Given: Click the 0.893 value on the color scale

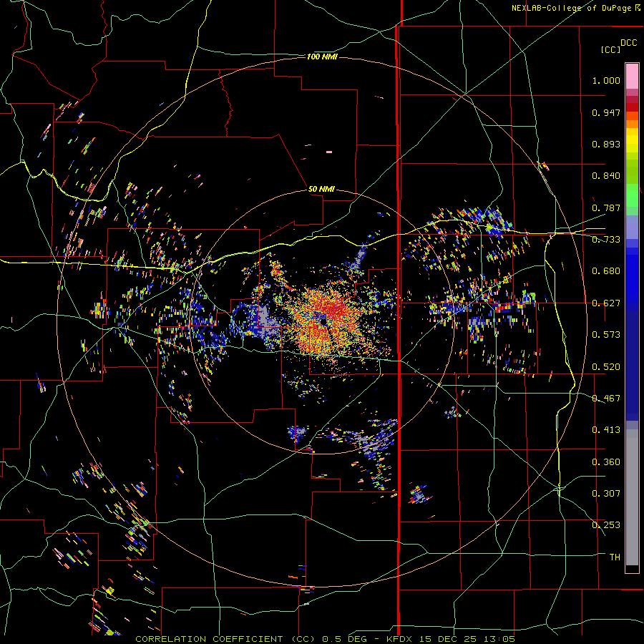Looking at the screenshot, I should [x=606, y=144].
